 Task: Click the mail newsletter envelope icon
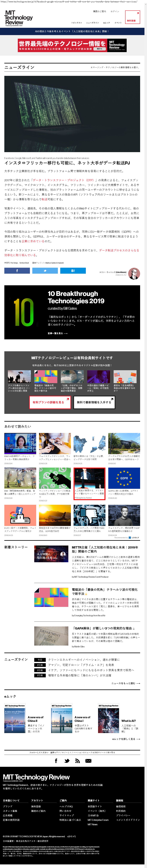88,761
